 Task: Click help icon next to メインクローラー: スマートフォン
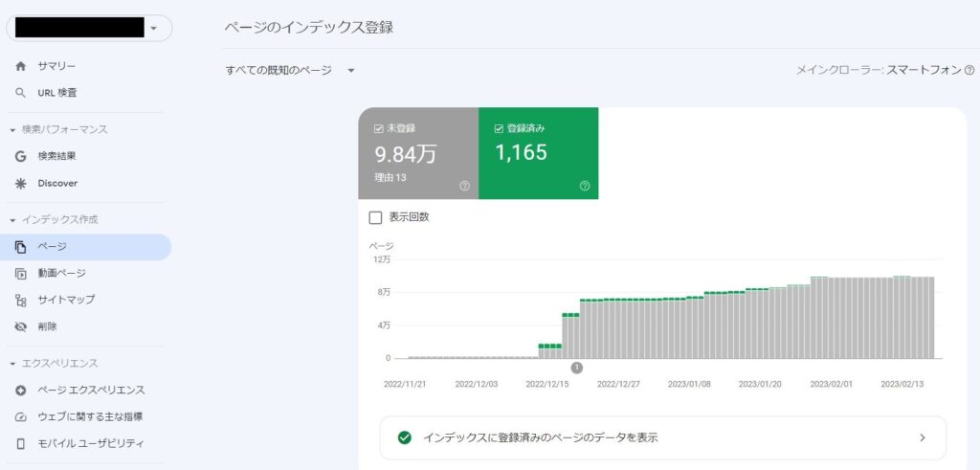(x=969, y=71)
